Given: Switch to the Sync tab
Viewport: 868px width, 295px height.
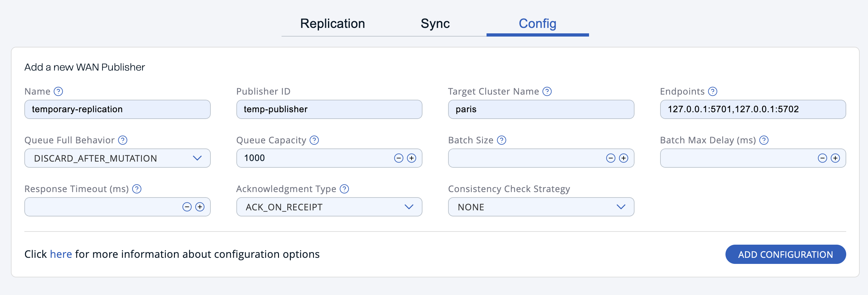Looking at the screenshot, I should 435,23.
